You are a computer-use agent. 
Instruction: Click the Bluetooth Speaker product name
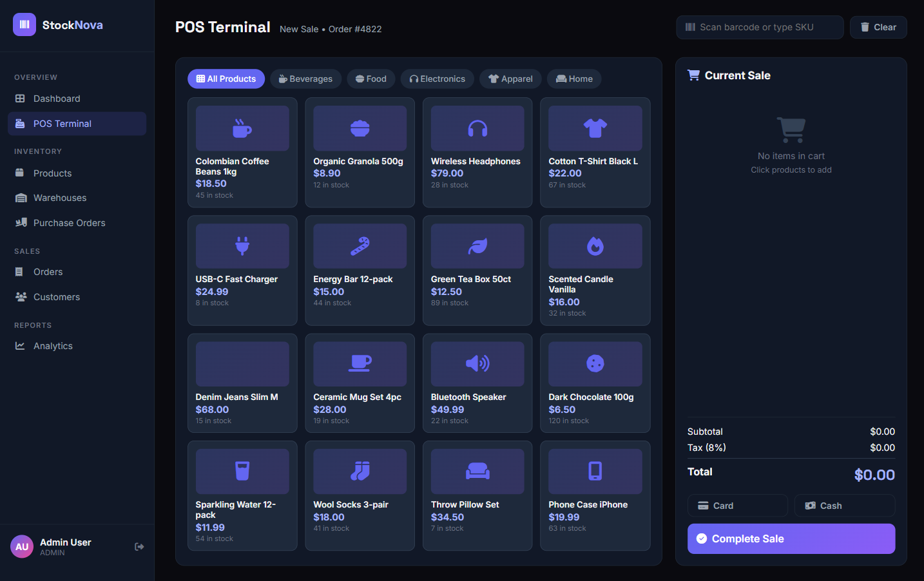468,397
